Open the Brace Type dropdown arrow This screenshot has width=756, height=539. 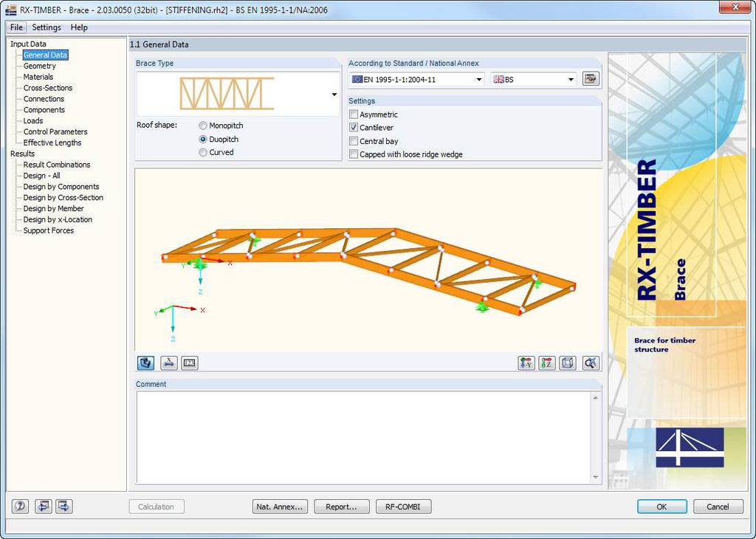(x=334, y=95)
